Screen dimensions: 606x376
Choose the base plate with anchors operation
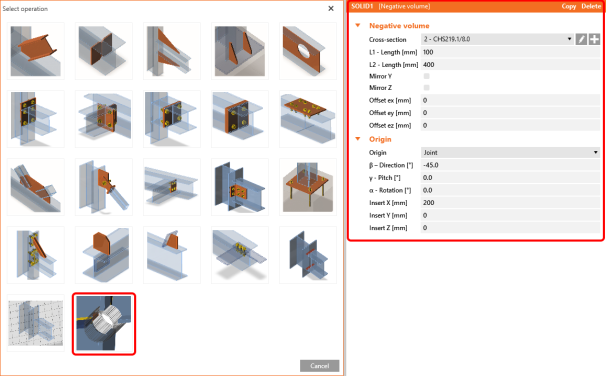pos(308,187)
